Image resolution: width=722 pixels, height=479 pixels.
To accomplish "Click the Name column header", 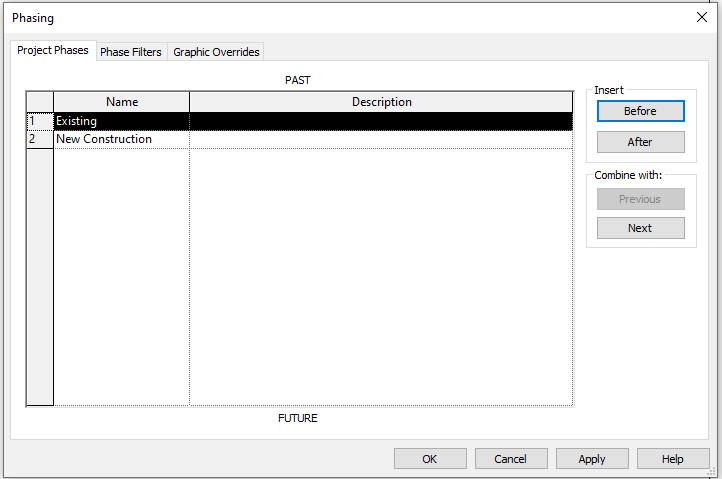I will pyautogui.click(x=122, y=102).
